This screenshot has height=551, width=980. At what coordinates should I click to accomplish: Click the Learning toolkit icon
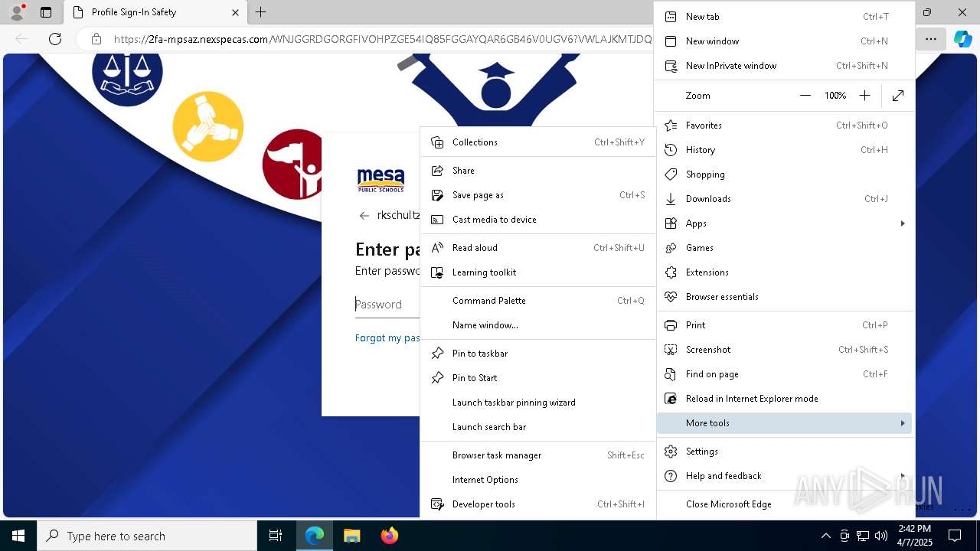tap(437, 272)
